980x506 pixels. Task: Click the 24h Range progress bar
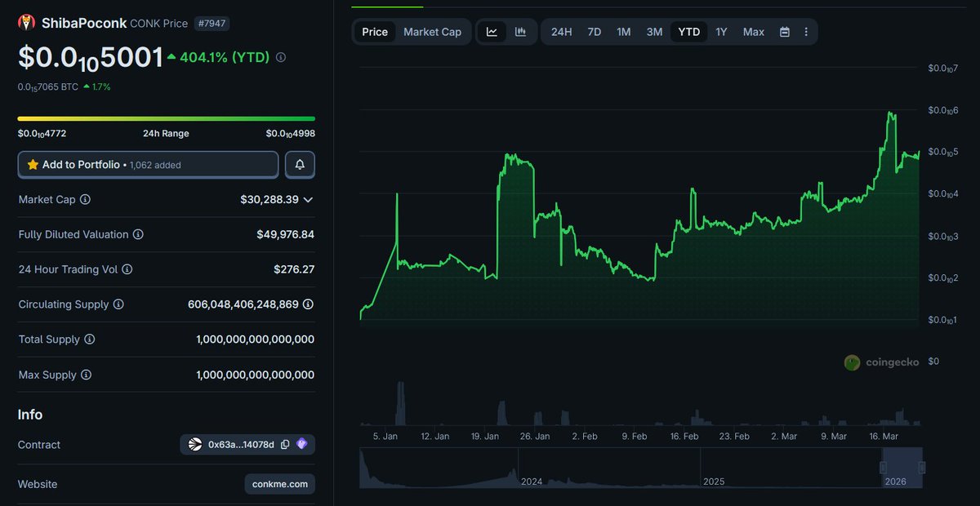click(x=167, y=118)
